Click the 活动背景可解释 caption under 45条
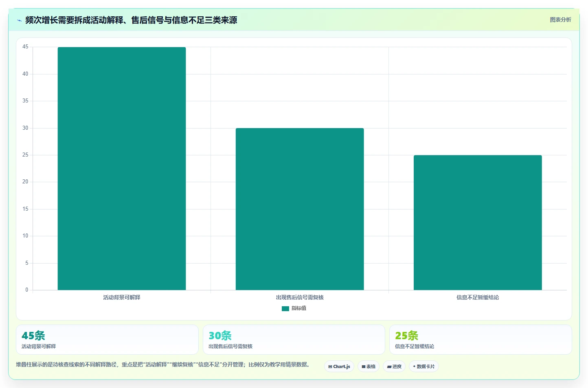Image resolution: width=588 pixels, height=388 pixels. pos(39,347)
